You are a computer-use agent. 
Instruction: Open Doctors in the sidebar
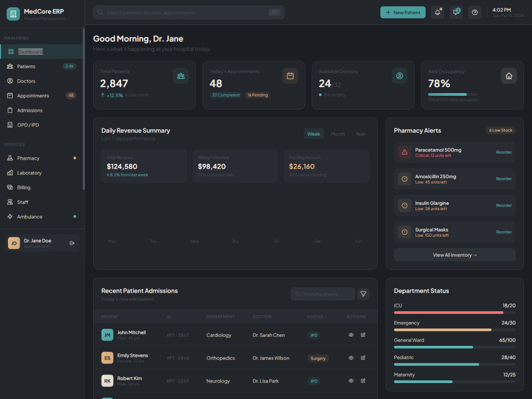pyautogui.click(x=41, y=81)
